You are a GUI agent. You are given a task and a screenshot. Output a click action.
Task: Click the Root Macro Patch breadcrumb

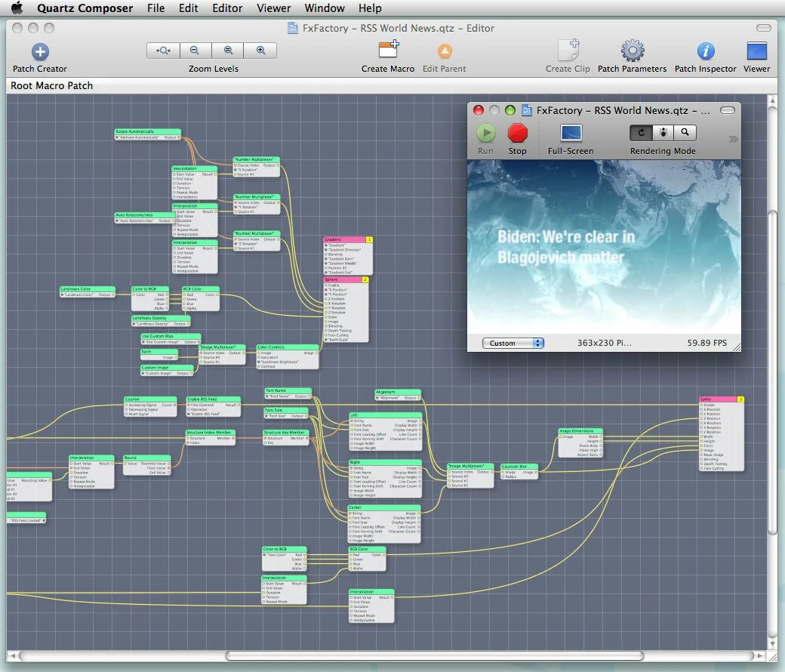pos(51,85)
